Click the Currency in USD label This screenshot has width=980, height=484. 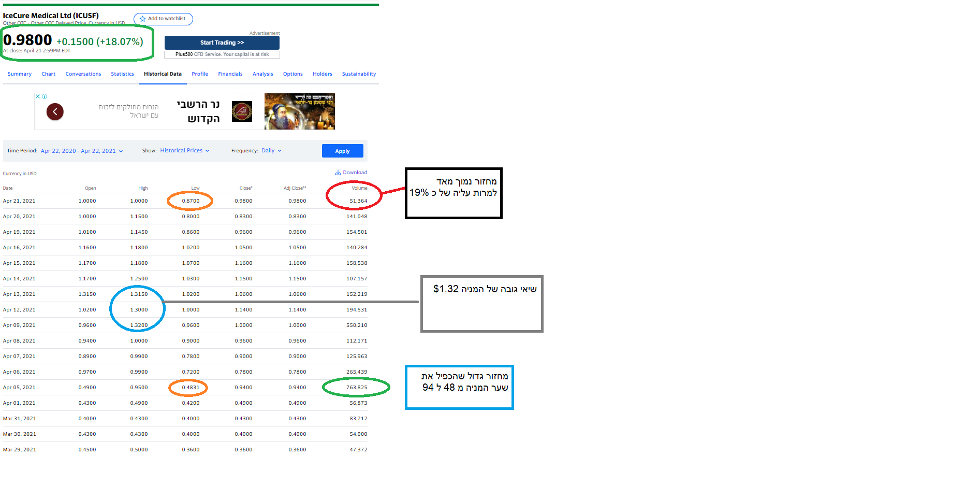coord(20,174)
